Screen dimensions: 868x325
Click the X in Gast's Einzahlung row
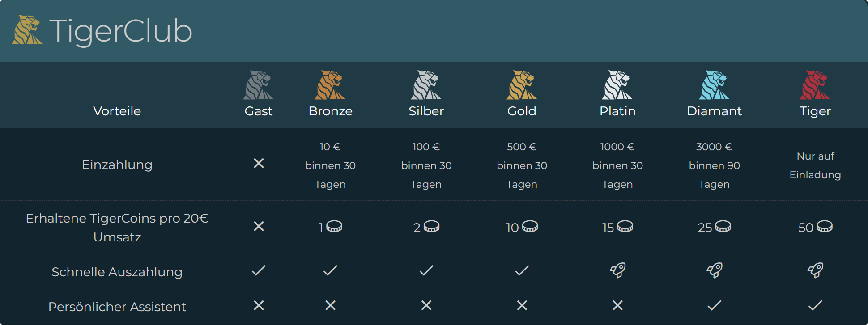point(259,164)
